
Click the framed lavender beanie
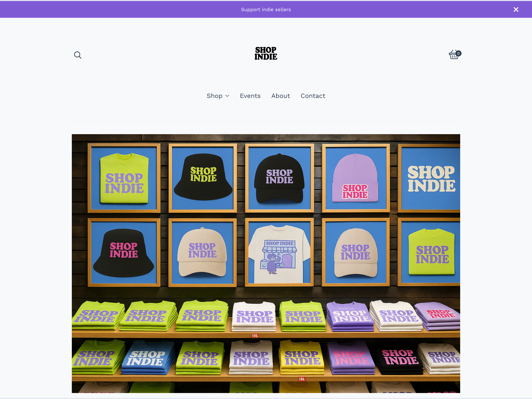[356, 178]
